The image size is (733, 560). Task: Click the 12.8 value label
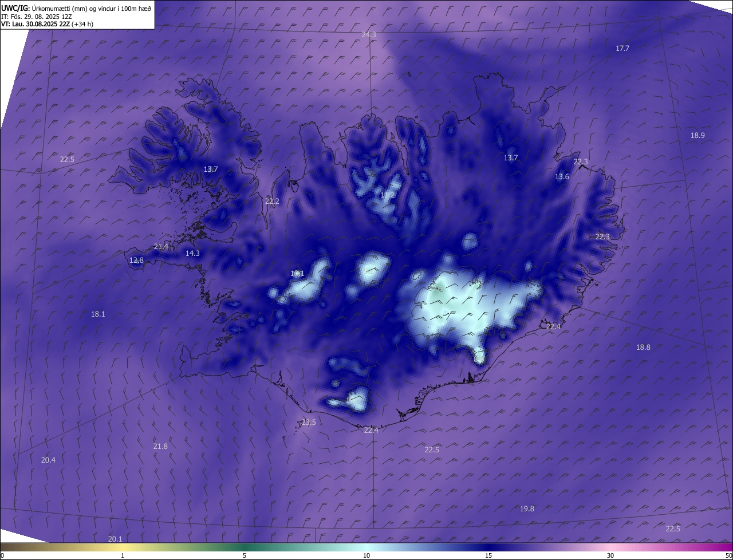[x=136, y=260]
